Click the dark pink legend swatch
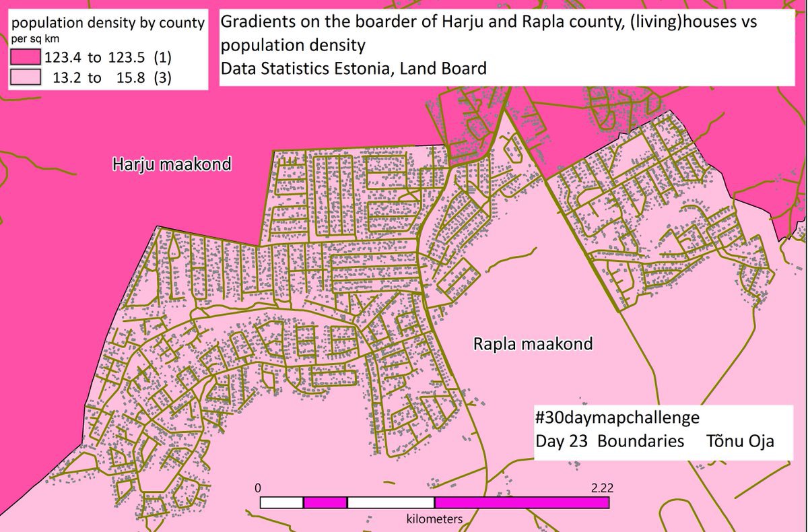The image size is (808, 532). pos(26,57)
